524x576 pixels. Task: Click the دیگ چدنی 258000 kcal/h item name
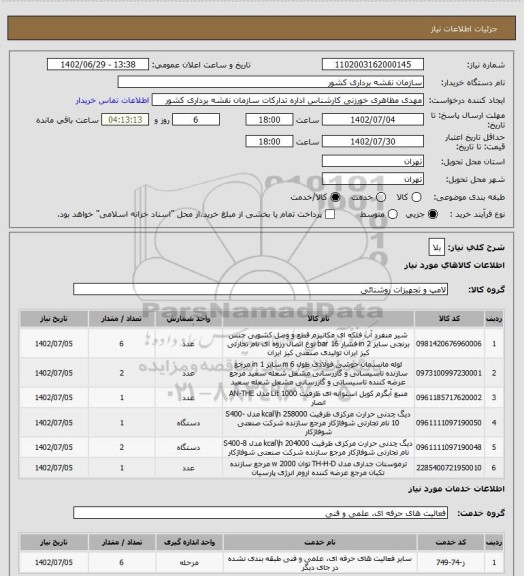click(x=318, y=423)
